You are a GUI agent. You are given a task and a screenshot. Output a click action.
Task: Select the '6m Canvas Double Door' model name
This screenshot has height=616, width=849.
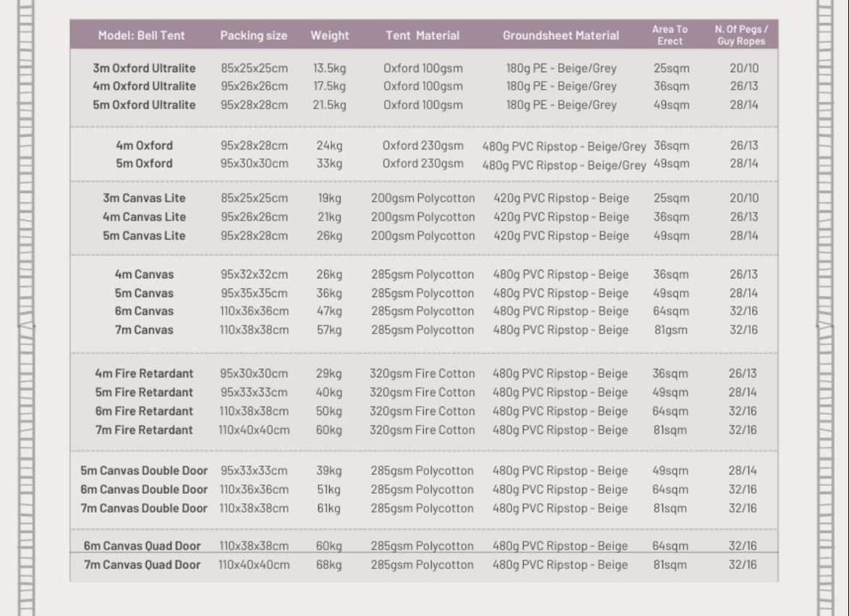[x=144, y=490]
